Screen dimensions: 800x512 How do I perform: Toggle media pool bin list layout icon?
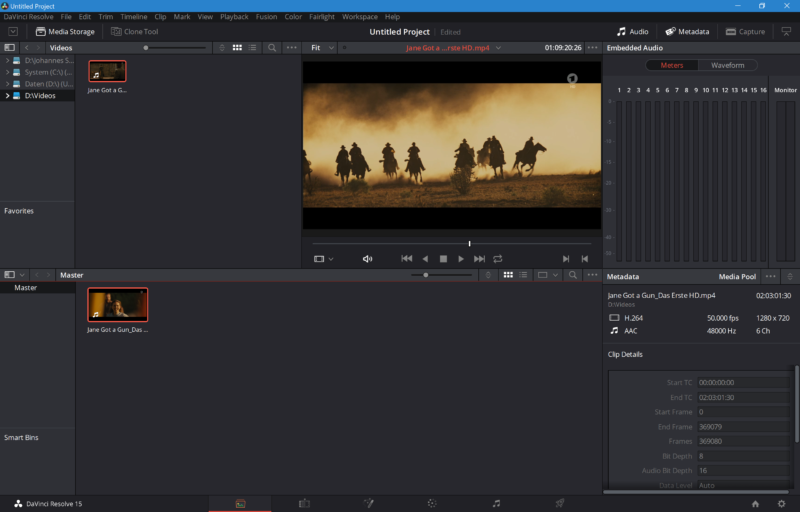9,275
